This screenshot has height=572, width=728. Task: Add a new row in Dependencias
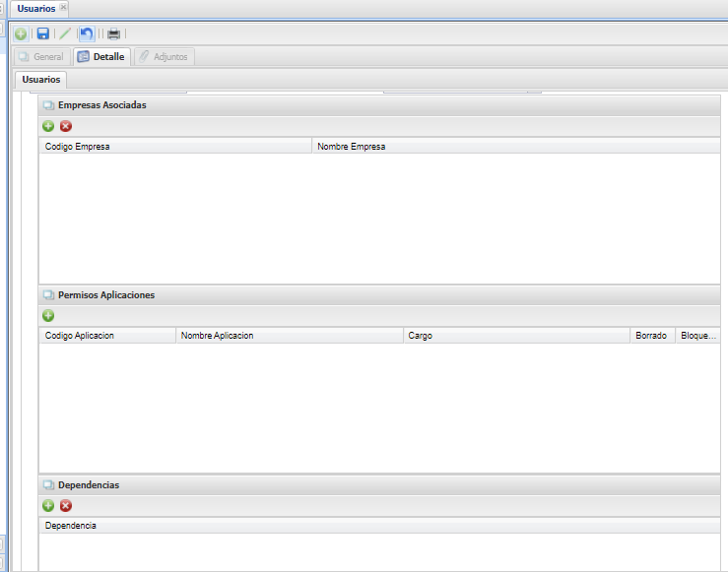tap(48, 505)
